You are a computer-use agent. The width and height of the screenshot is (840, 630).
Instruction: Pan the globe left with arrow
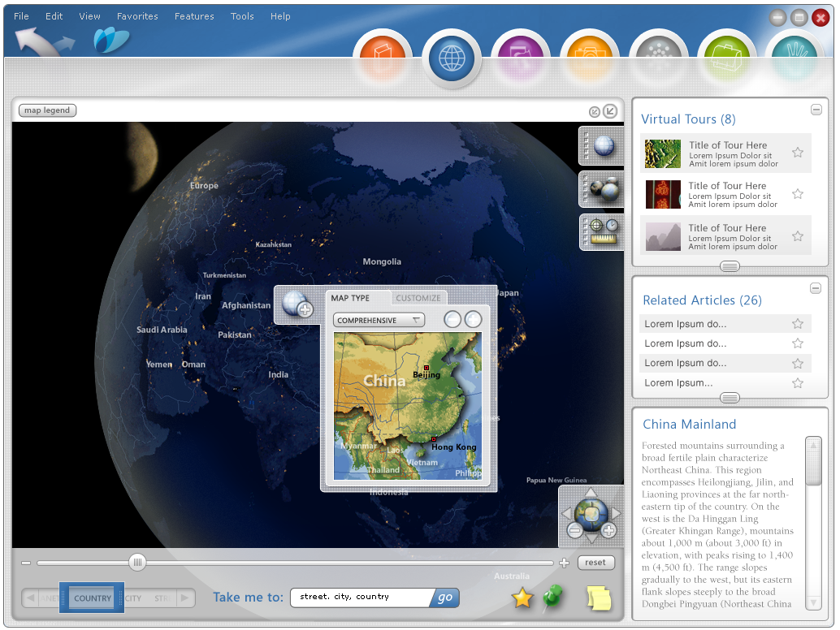tap(566, 513)
